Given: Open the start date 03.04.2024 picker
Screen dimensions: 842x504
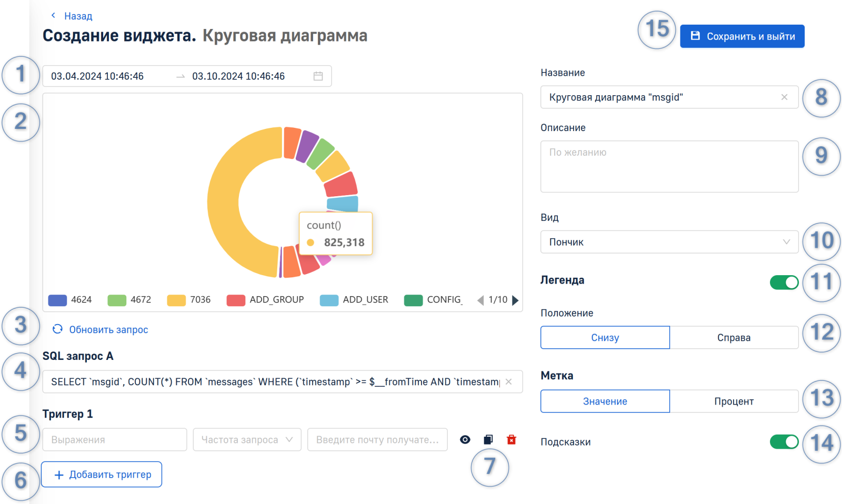Looking at the screenshot, I should click(x=98, y=76).
